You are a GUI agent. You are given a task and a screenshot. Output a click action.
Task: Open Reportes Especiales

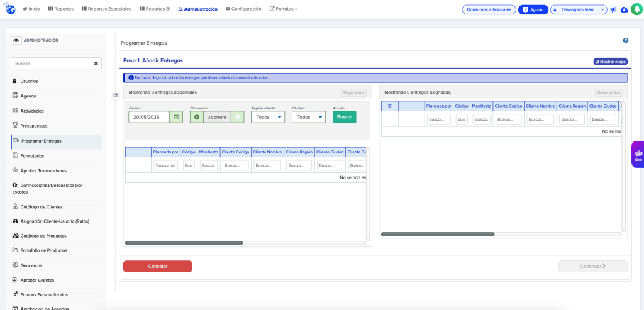[x=106, y=9]
